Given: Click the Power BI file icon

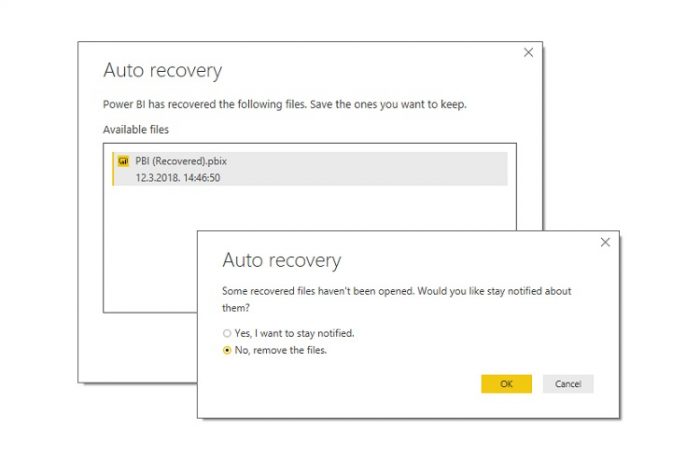Looking at the screenshot, I should click(123, 160).
